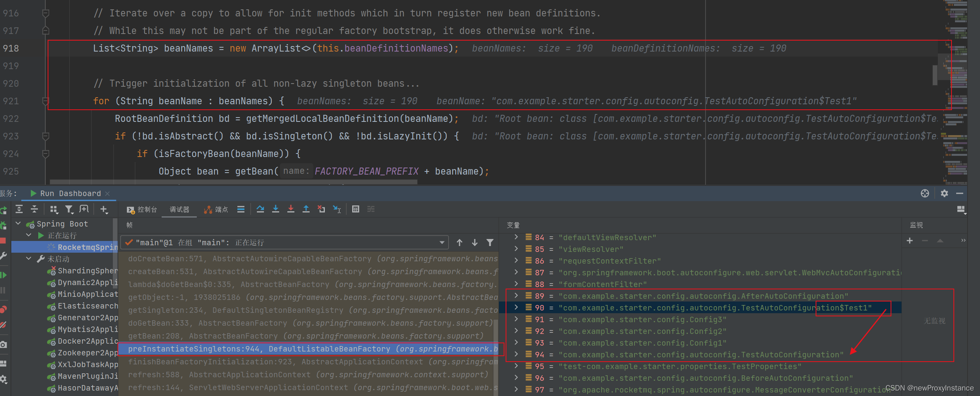980x396 pixels.
Task: Switch to the 控制台 console tab
Action: point(142,210)
